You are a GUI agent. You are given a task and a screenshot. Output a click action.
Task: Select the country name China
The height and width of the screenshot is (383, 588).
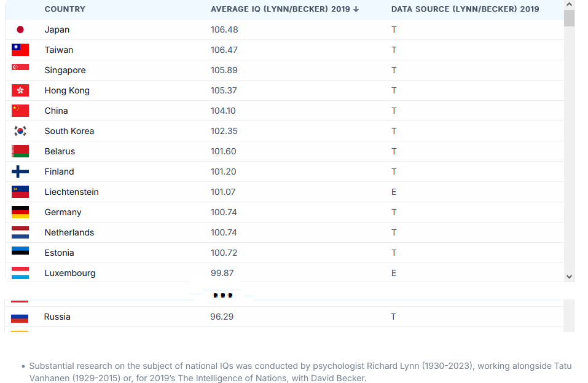pyautogui.click(x=57, y=111)
